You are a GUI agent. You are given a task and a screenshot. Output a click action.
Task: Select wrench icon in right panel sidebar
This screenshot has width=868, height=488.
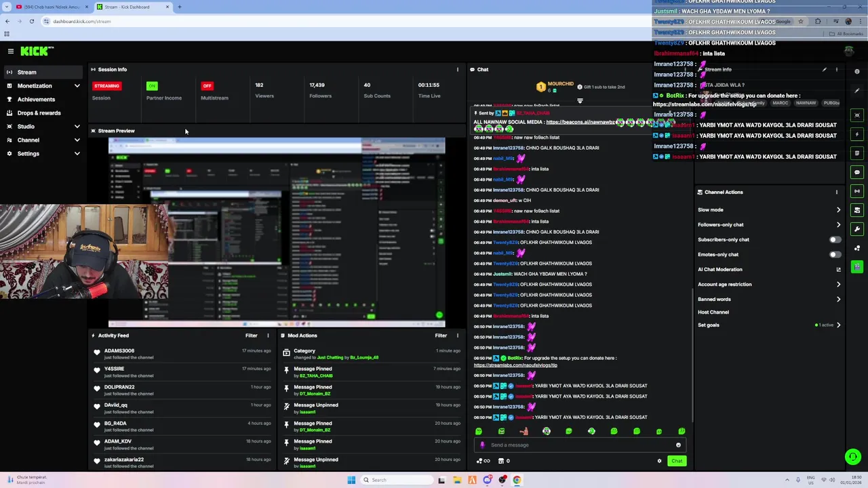857,229
